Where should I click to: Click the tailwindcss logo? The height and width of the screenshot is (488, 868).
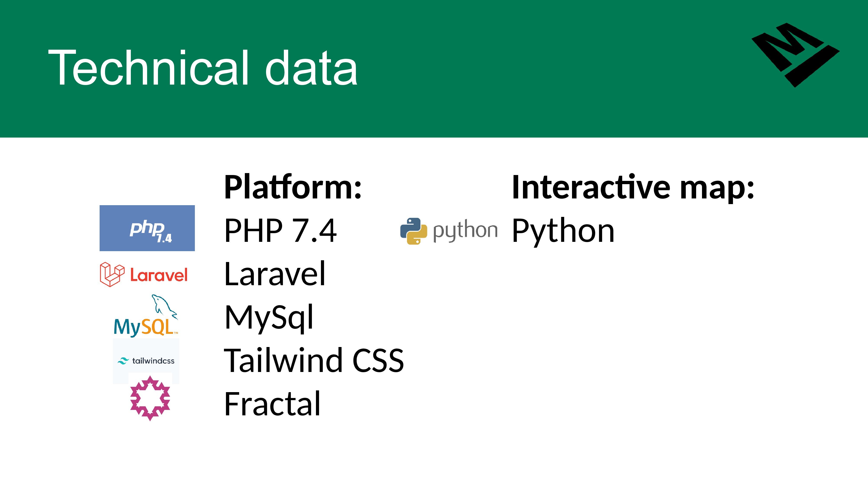pyautogui.click(x=146, y=361)
